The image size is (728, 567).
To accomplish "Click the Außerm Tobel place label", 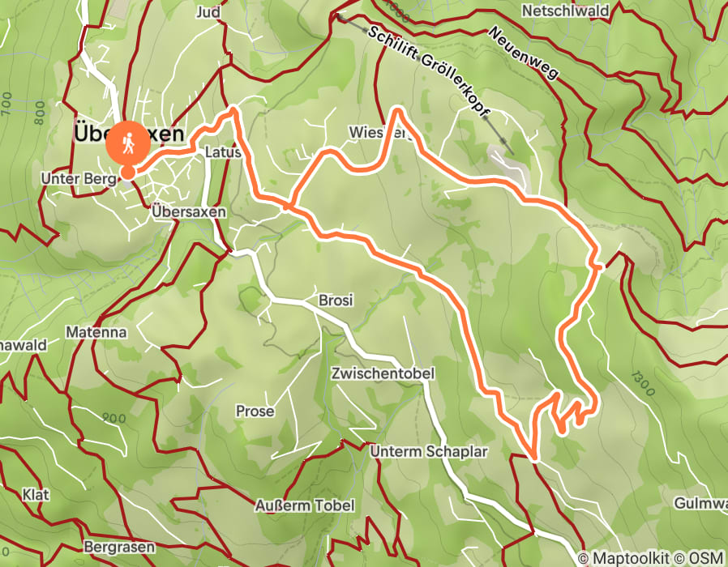I will pyautogui.click(x=305, y=505).
